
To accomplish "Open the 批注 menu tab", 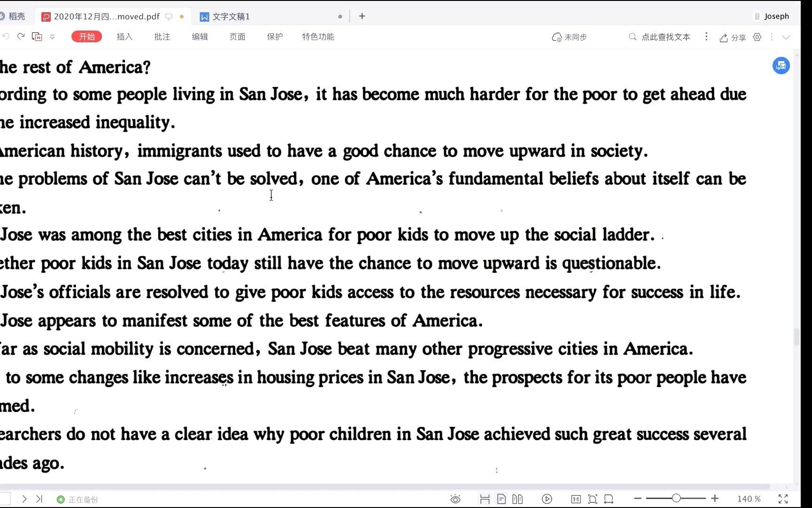I will coord(162,37).
